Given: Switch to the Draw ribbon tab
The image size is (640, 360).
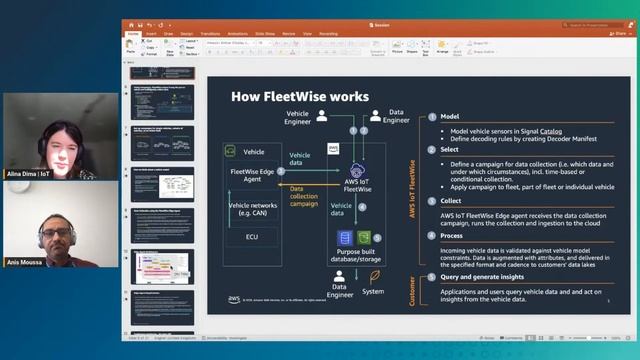Looking at the screenshot, I should point(168,34).
